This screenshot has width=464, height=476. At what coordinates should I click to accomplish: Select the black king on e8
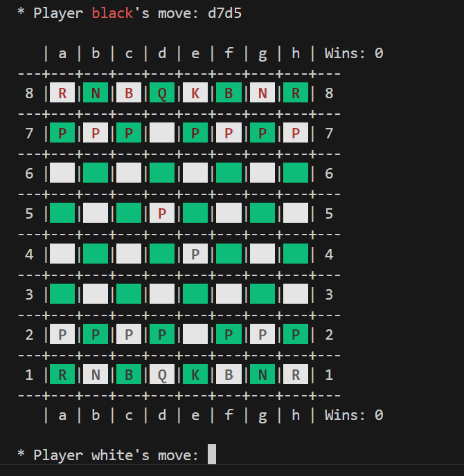pyautogui.click(x=195, y=93)
